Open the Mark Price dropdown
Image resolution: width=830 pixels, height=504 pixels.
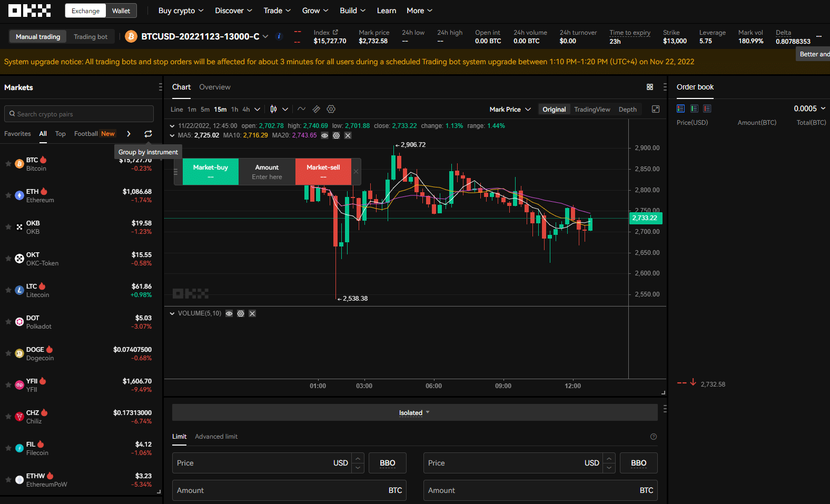click(x=510, y=109)
